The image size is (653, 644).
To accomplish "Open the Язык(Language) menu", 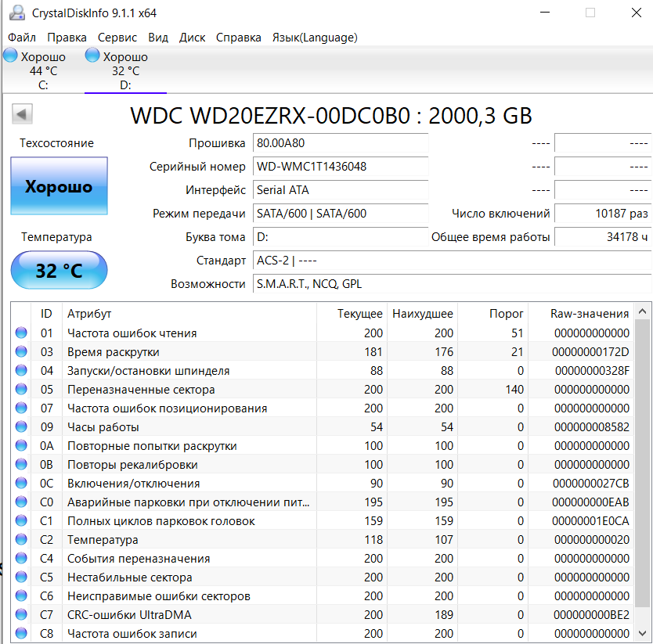I will [x=315, y=38].
